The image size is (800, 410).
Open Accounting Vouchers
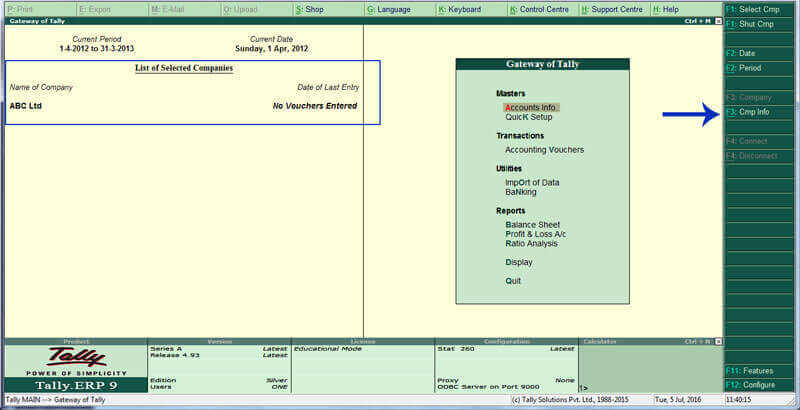[544, 150]
